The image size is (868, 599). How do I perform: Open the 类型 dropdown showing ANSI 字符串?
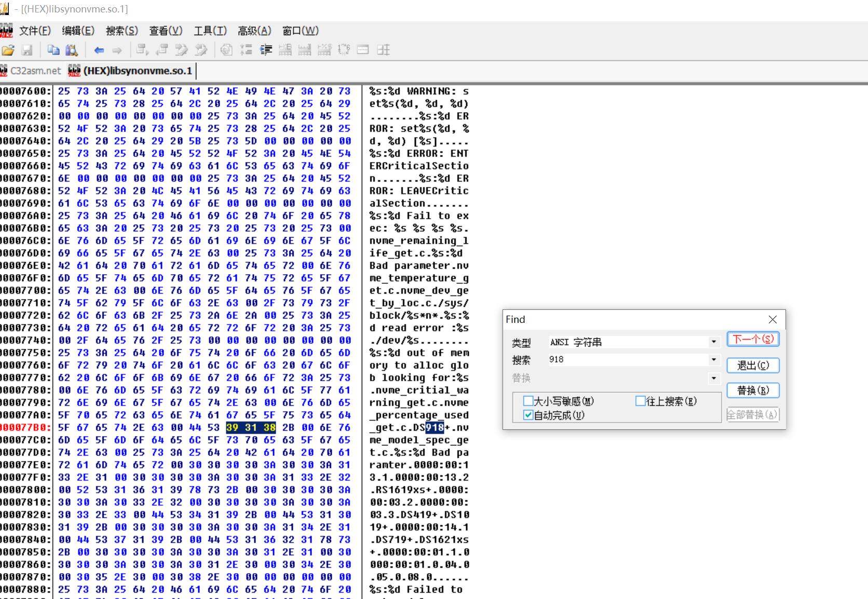(713, 342)
